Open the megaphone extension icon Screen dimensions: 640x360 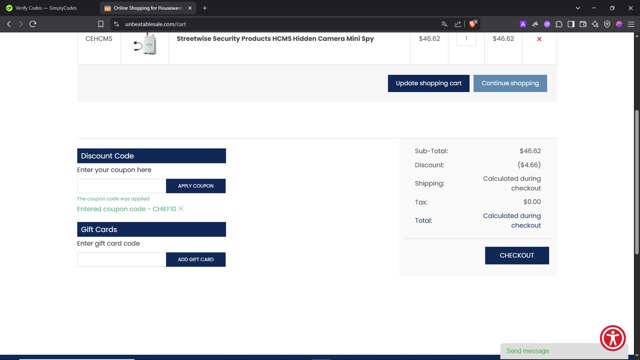point(535,24)
